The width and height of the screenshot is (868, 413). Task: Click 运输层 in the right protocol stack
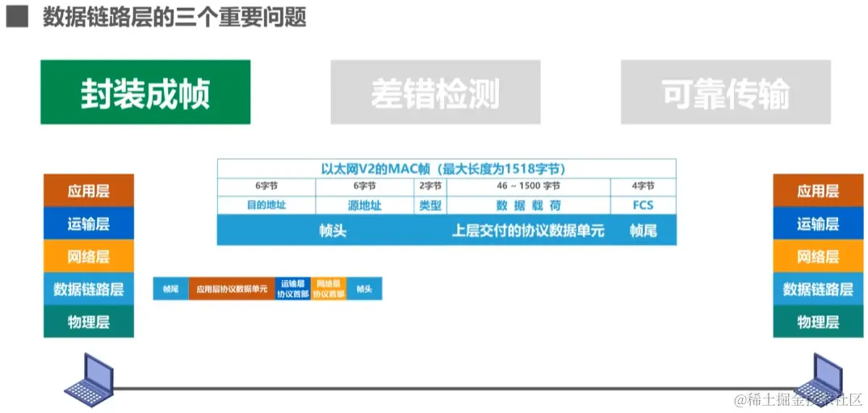818,223
